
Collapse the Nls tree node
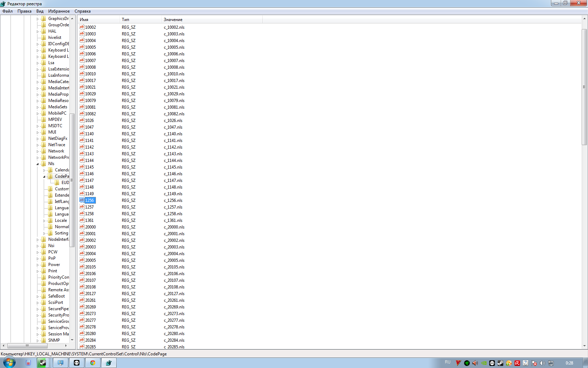[x=38, y=164]
